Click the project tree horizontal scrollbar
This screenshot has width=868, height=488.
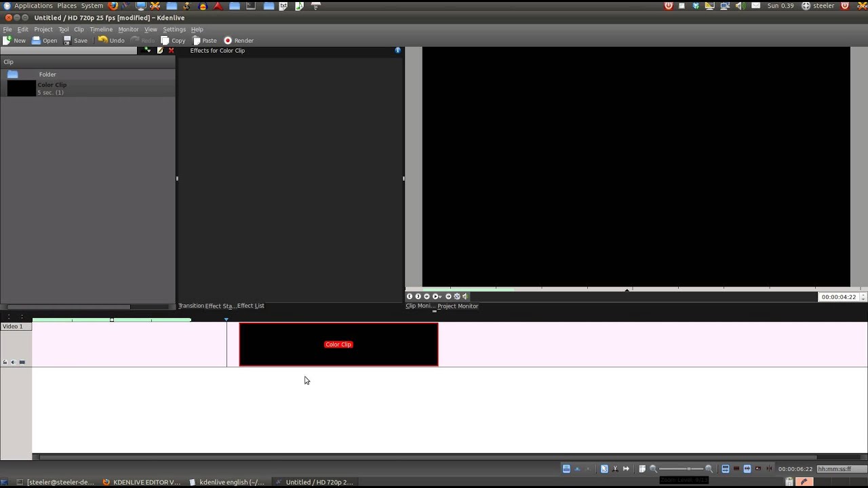pyautogui.click(x=69, y=306)
